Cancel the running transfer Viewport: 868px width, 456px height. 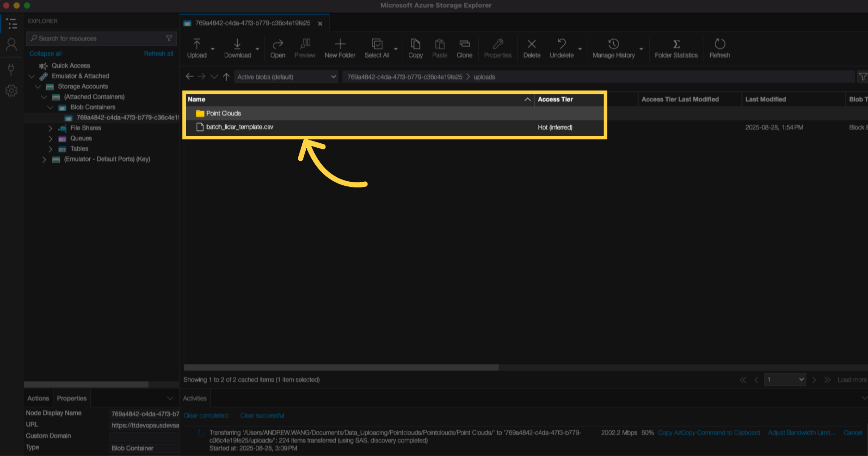[x=853, y=432]
